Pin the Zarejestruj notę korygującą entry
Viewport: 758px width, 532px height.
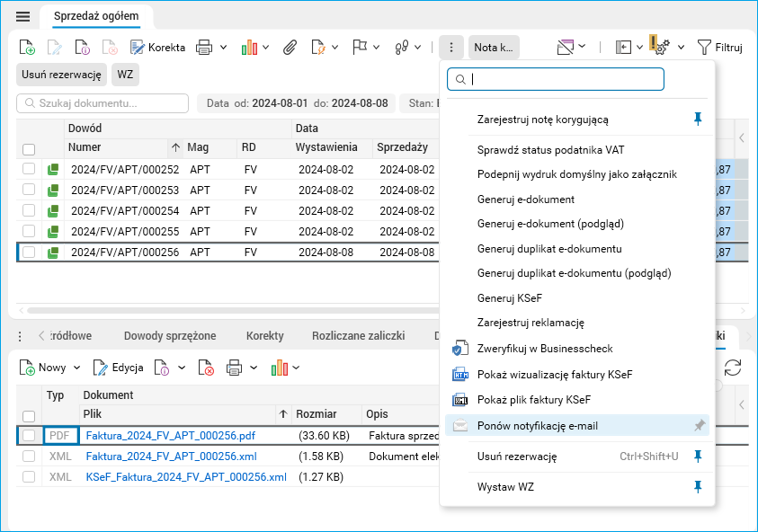point(698,120)
